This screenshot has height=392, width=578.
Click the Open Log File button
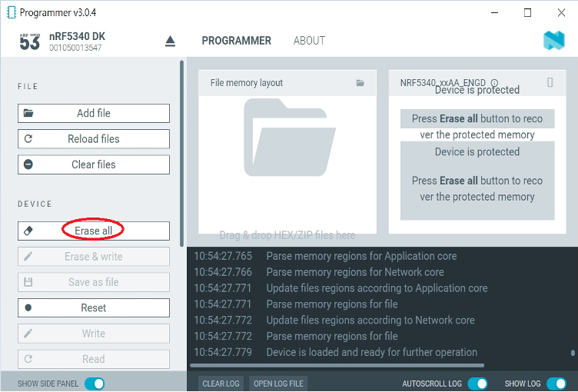279,384
